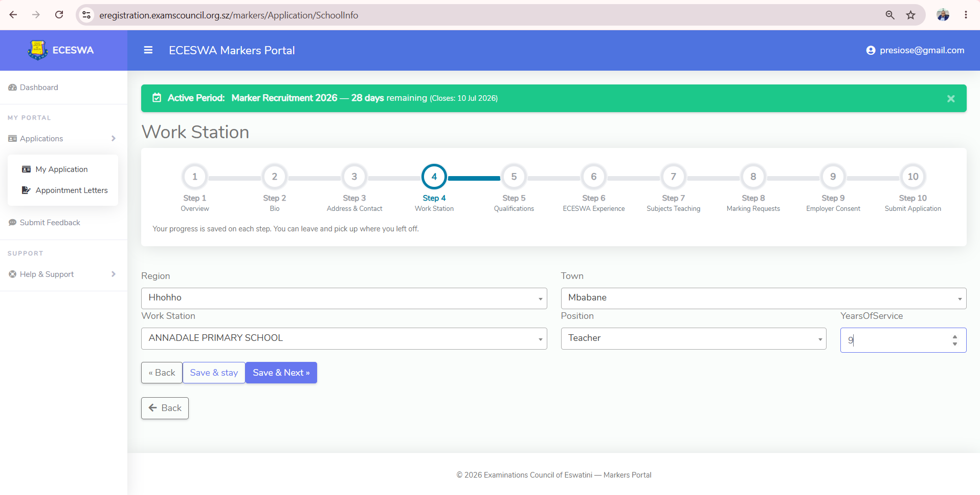
Task: Increase YearsOfService with the up arrow
Action: (955, 337)
